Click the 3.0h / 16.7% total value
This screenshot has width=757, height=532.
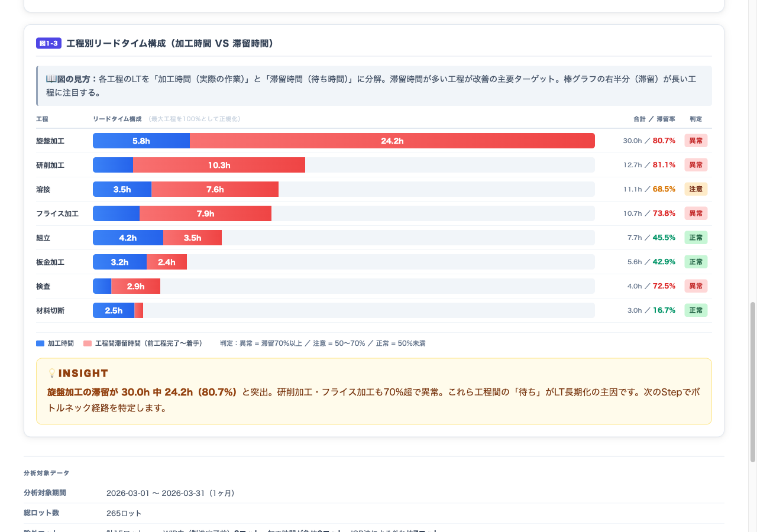pos(651,310)
